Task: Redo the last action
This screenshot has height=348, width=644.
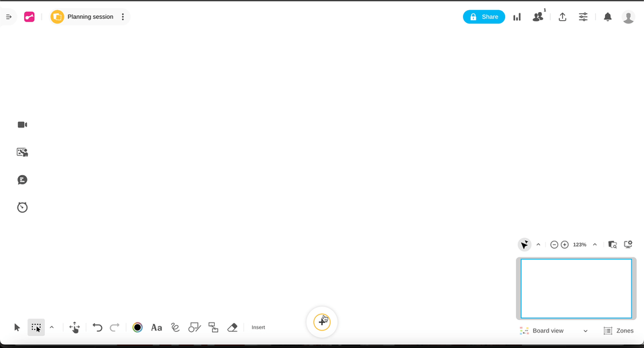Action: (115, 327)
